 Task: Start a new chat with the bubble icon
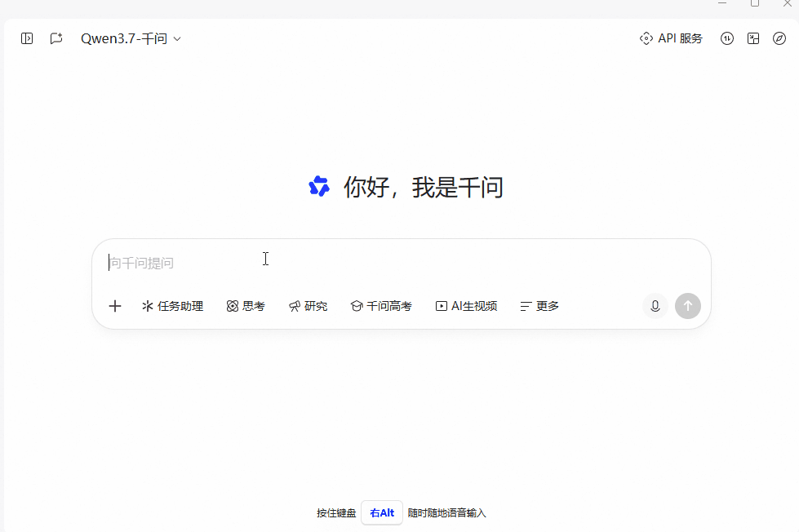[x=56, y=38]
